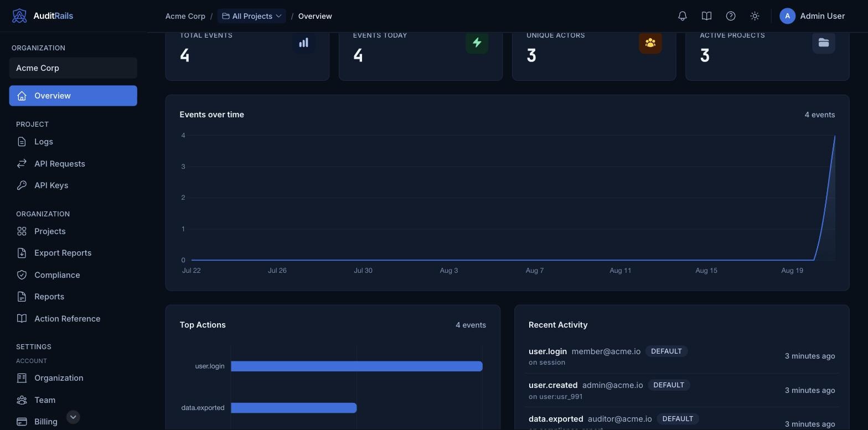Screen dimensions: 868x430
Task: Click the Events over time heading
Action: pyautogui.click(x=211, y=115)
